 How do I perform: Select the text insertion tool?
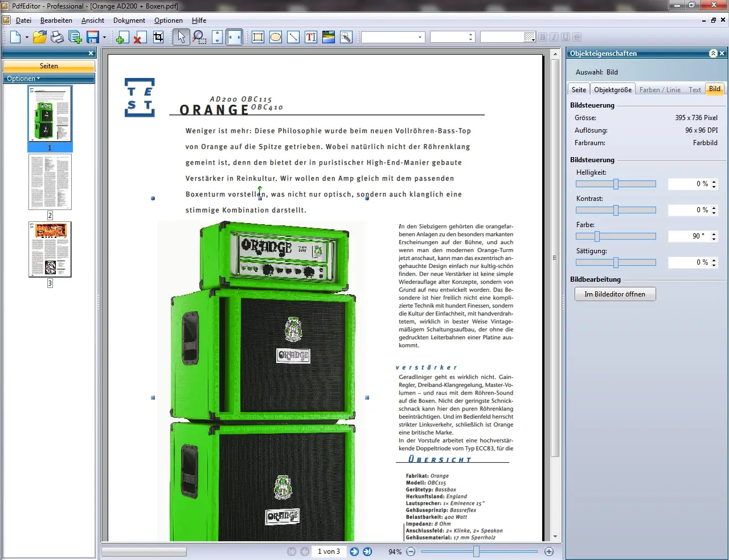(311, 38)
